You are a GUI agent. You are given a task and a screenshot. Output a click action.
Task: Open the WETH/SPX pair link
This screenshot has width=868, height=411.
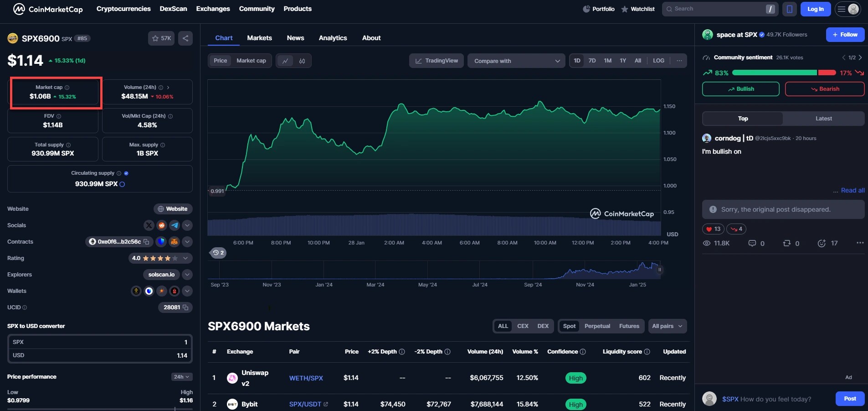tap(306, 378)
